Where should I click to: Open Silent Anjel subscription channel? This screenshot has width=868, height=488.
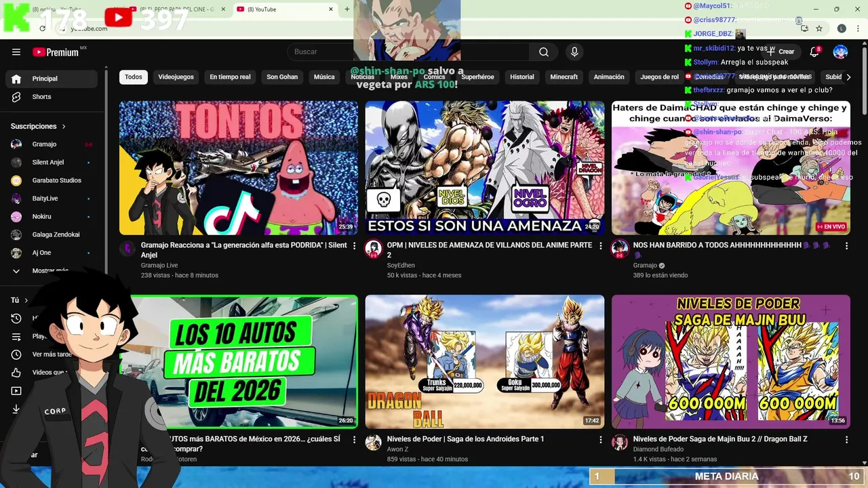pos(52,163)
